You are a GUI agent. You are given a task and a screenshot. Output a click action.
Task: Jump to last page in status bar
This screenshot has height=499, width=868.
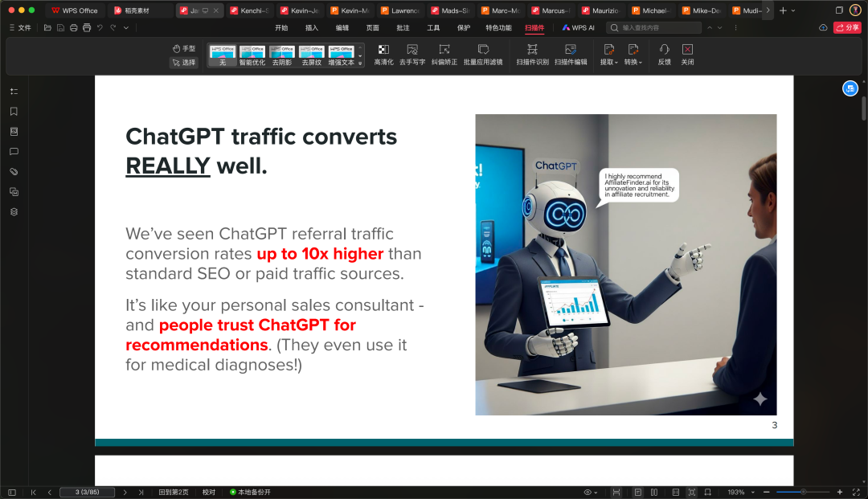coord(141,492)
